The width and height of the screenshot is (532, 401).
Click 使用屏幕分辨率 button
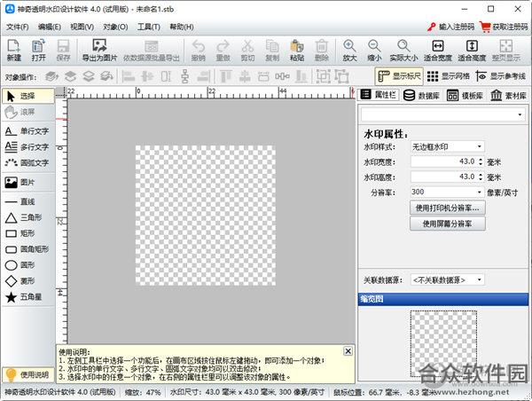[x=448, y=224]
